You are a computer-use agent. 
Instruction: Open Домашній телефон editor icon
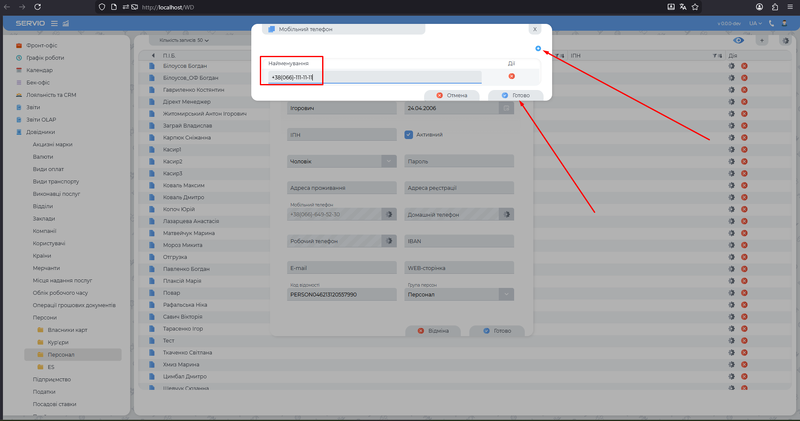pyautogui.click(x=506, y=214)
